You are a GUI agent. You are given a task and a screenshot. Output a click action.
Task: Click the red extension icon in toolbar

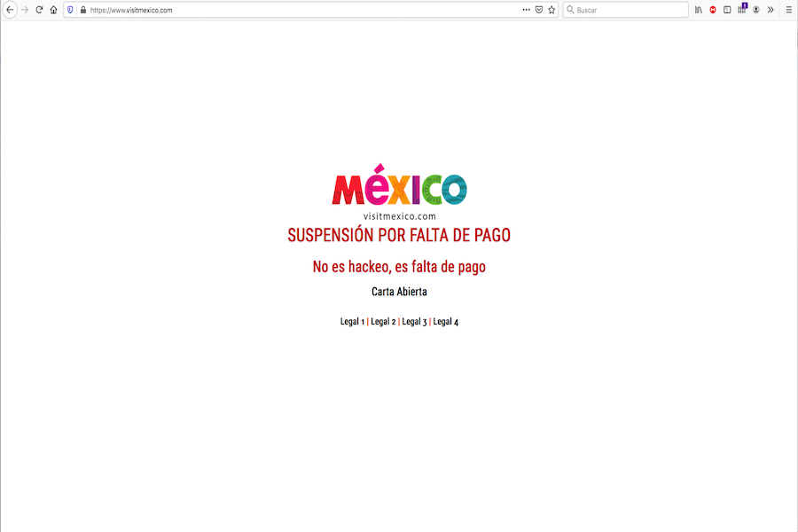713,10
